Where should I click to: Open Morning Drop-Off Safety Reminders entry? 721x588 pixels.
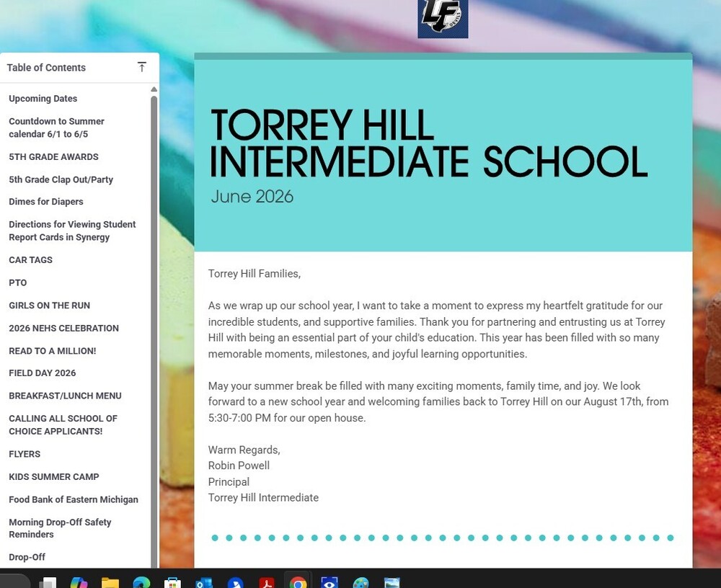pos(60,528)
